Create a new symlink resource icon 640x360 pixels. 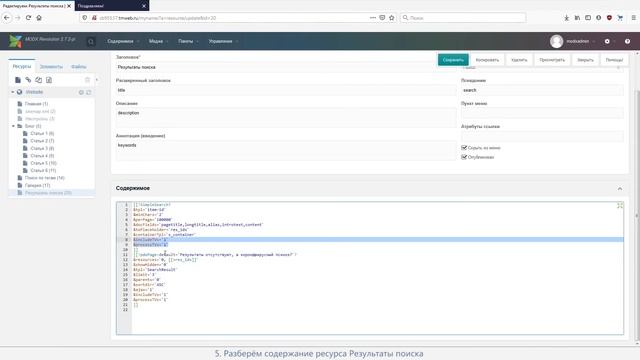click(38, 80)
